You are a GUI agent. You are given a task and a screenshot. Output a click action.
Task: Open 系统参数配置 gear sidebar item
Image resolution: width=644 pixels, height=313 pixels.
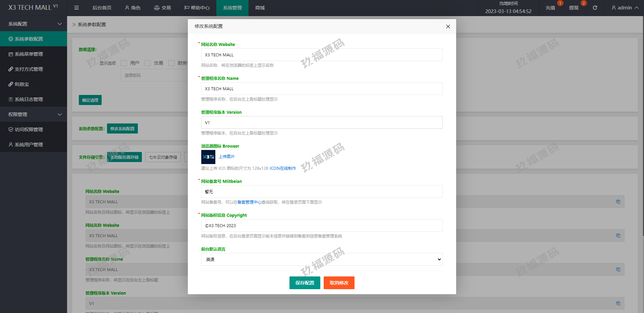pyautogui.click(x=29, y=39)
